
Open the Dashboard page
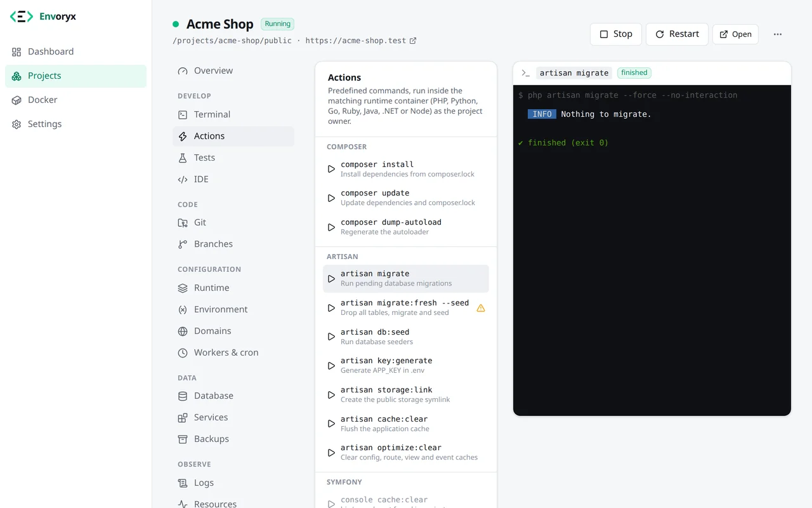point(75,51)
